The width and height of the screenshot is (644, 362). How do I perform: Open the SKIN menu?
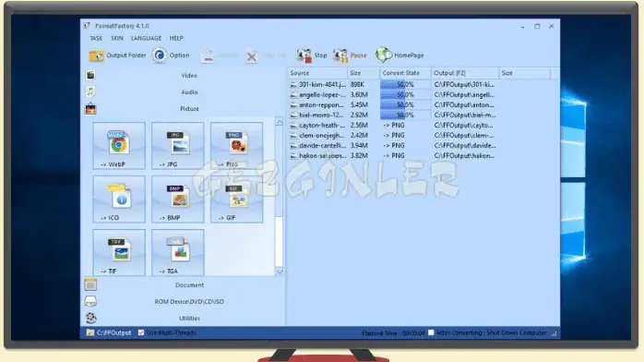point(117,38)
